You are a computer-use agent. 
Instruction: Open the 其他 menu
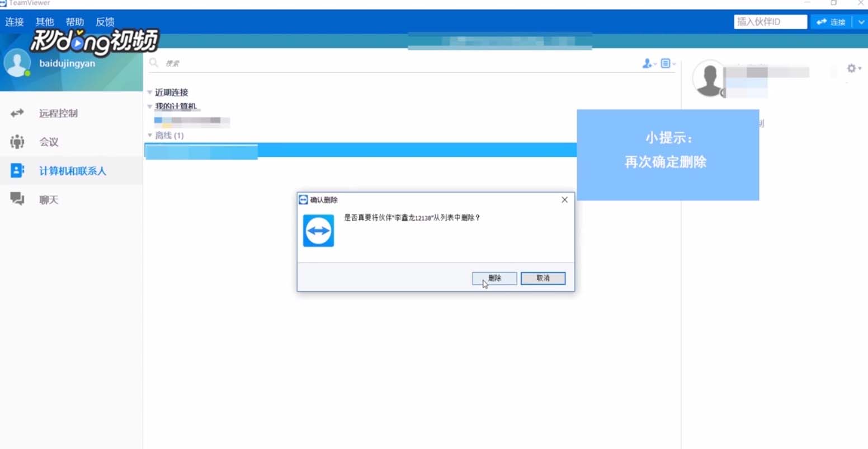coord(45,22)
